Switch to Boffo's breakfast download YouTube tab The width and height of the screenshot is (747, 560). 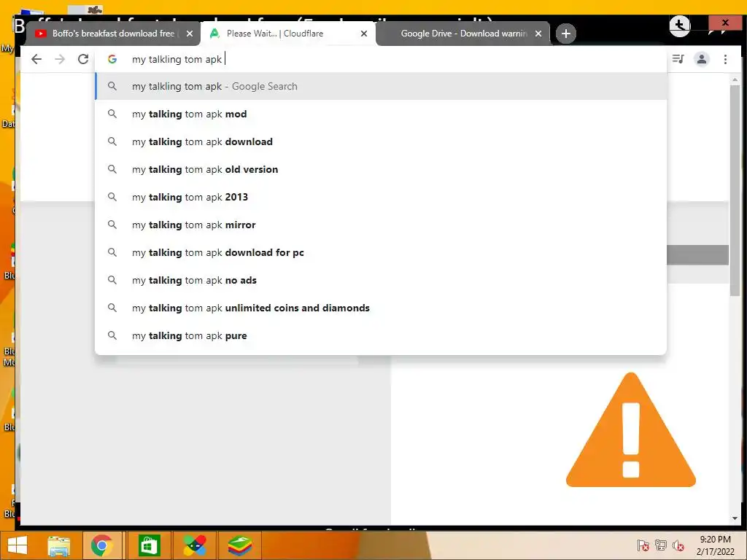pyautogui.click(x=113, y=34)
